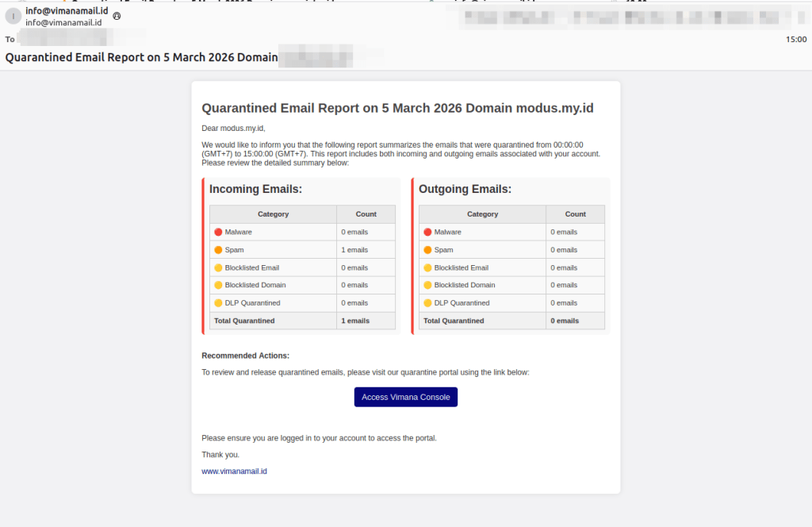Click the orange Spam icon under Incoming Emails

pos(218,250)
